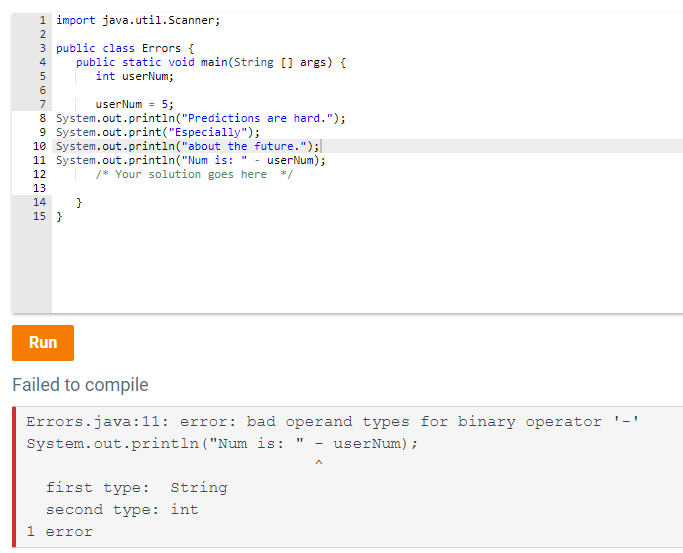Click the 'int userNum;' declaration
Screen dimensions: 683x553
(x=135, y=76)
